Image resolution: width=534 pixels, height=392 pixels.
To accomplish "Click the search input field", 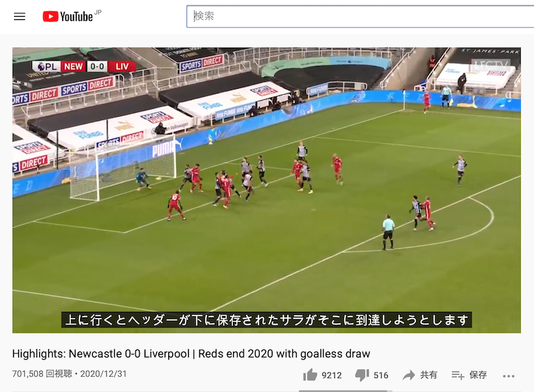I will coord(360,16).
